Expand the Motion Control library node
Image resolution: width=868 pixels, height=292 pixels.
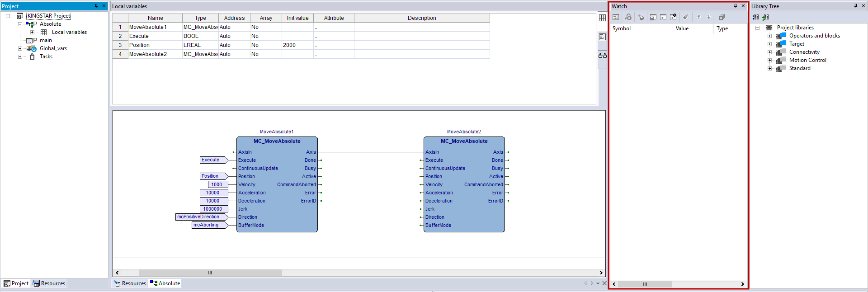pyautogui.click(x=769, y=60)
